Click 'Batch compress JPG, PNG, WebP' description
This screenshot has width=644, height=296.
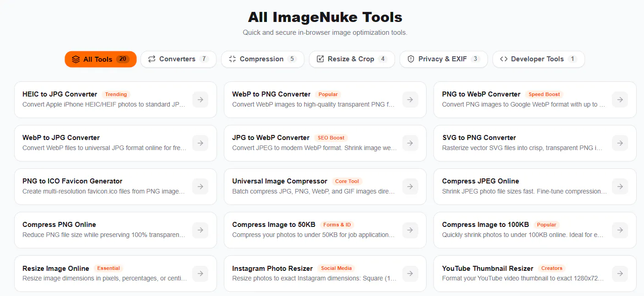pos(314,191)
